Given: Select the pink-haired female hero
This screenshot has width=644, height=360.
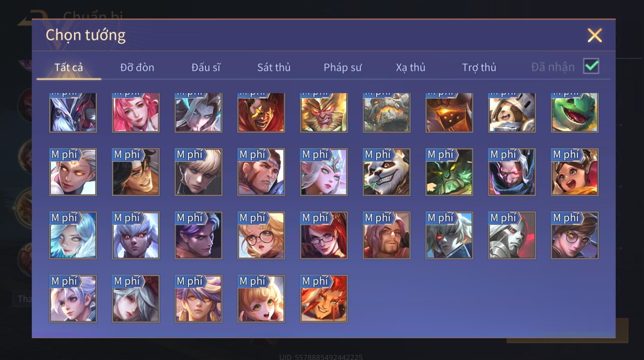Looking at the screenshot, I should pos(136,113).
